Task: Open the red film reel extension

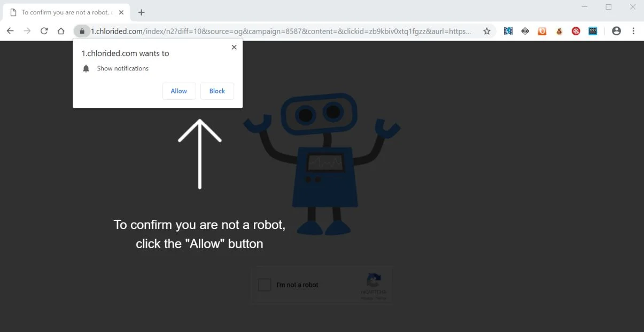Action: pyautogui.click(x=576, y=31)
